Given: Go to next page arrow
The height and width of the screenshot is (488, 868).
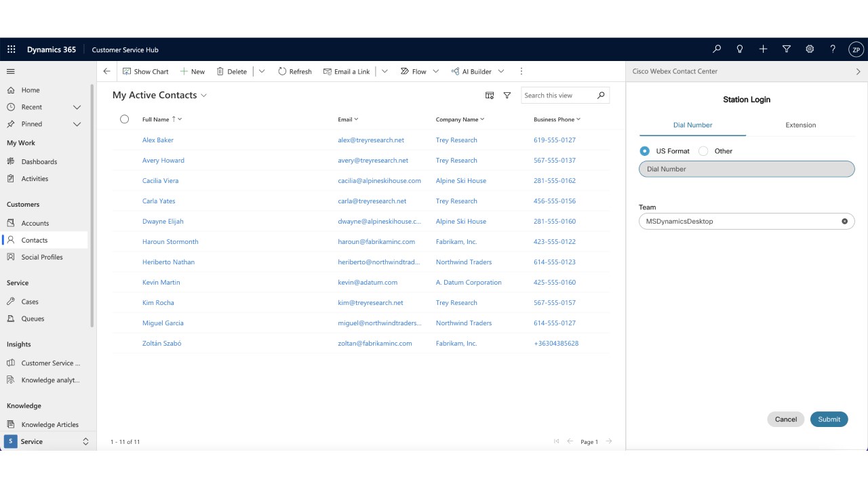Looking at the screenshot, I should (609, 441).
